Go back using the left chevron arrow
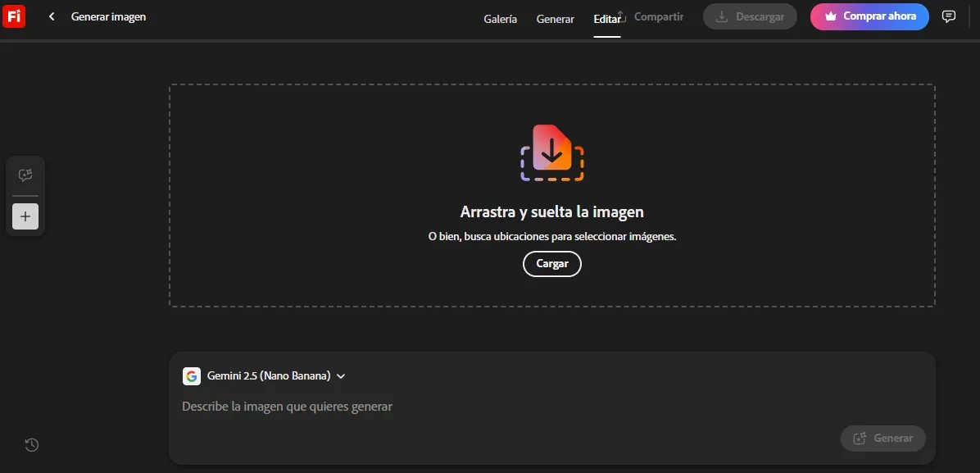The image size is (980, 473). coord(52,16)
